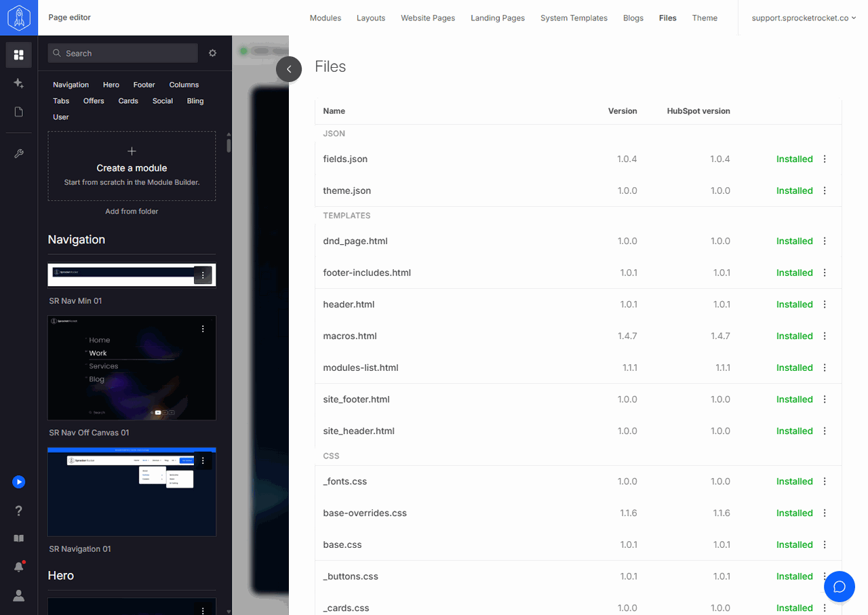The width and height of the screenshot is (868, 615).
Task: Open the wrench tools sidebar icon
Action: (x=19, y=154)
